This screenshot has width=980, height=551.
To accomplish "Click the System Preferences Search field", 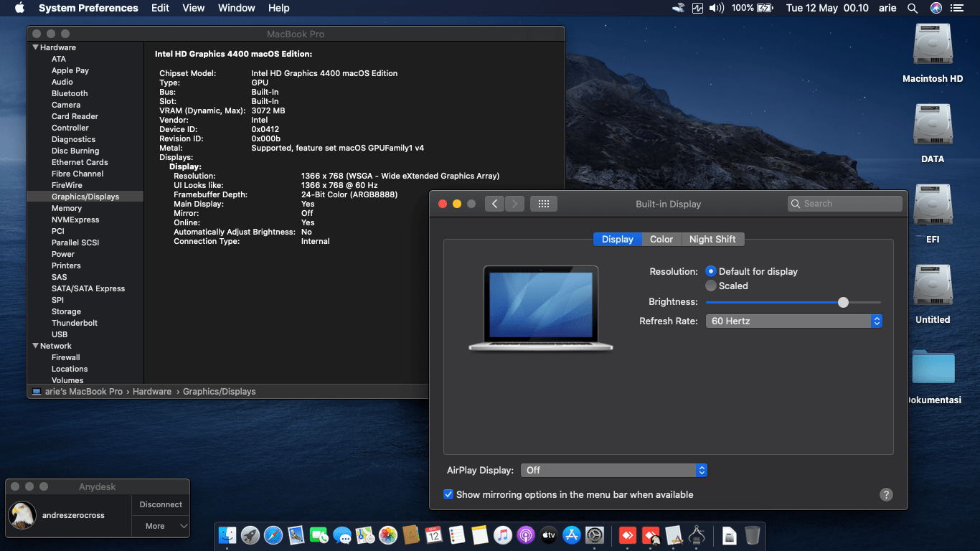I will point(845,204).
